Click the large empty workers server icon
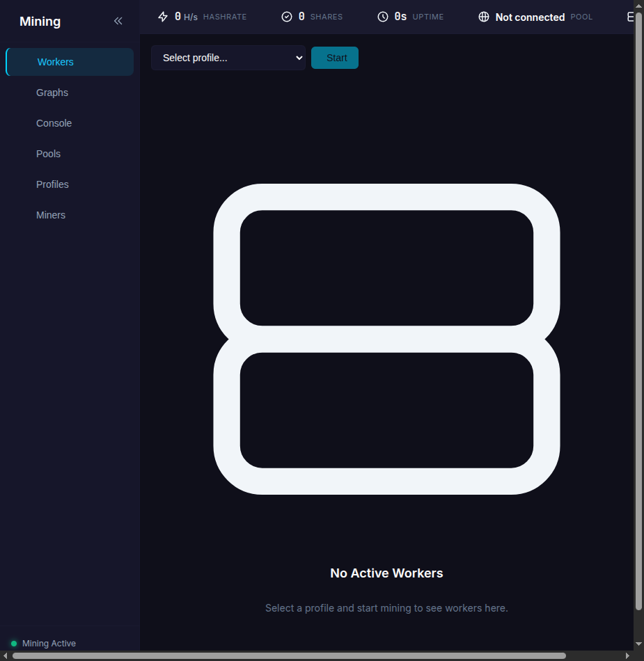The height and width of the screenshot is (661, 644). [386, 339]
